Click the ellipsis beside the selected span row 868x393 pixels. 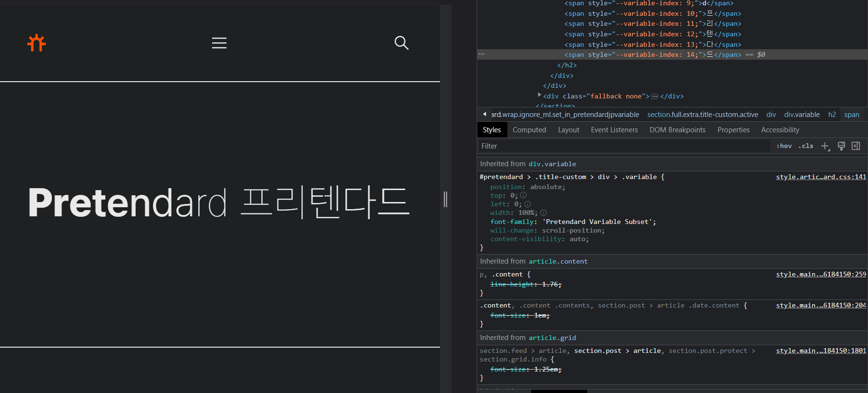pos(482,54)
